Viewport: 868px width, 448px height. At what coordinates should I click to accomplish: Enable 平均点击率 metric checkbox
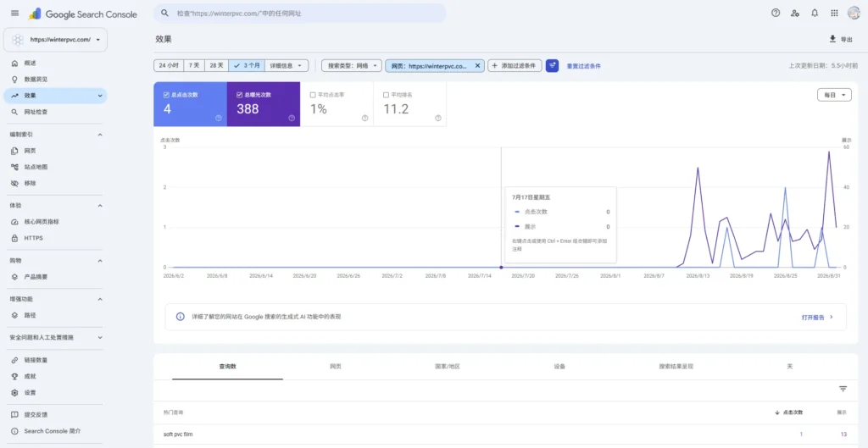(x=313, y=95)
